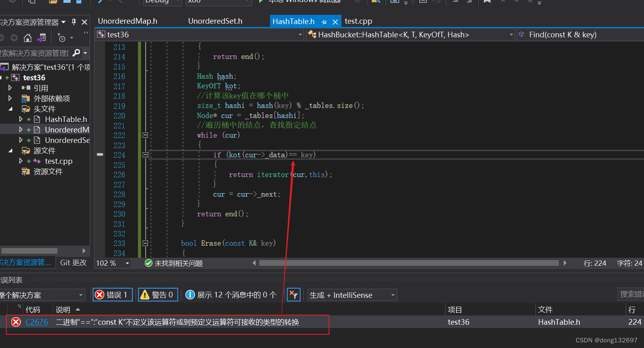Sort error list by 项目 column
This screenshot has width=644, height=348.
[x=455, y=310]
